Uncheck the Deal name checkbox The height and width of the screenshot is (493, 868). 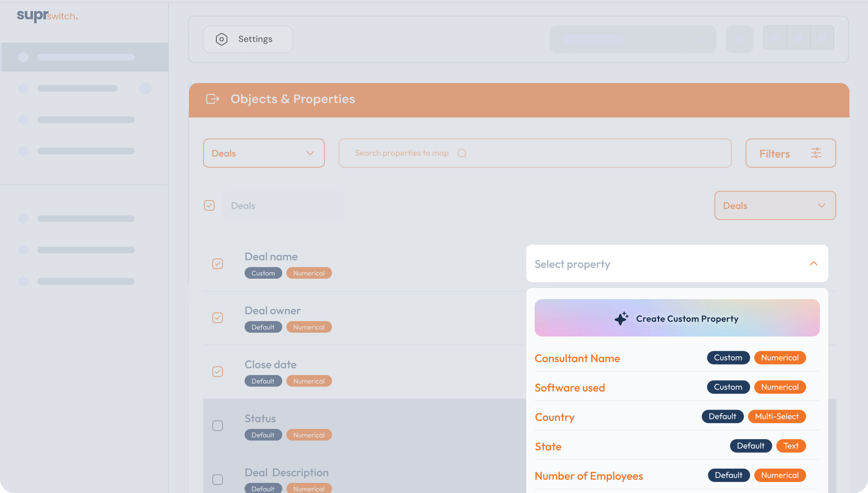[x=218, y=264]
